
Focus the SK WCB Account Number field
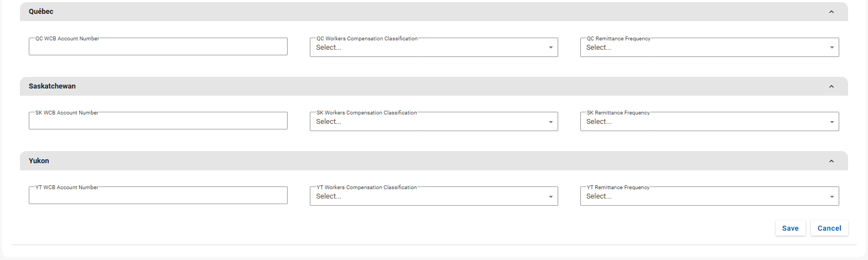pos(158,121)
